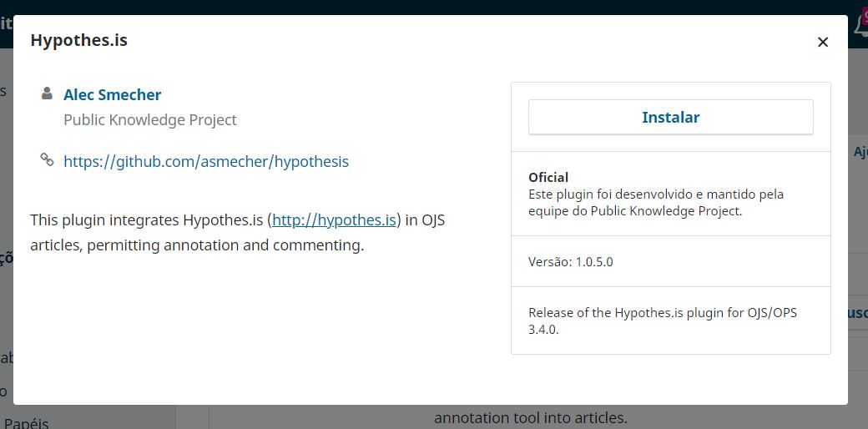The height and width of the screenshot is (429, 868).
Task: Select the 'Este plugin foi desenvolvido' description
Action: (x=656, y=203)
